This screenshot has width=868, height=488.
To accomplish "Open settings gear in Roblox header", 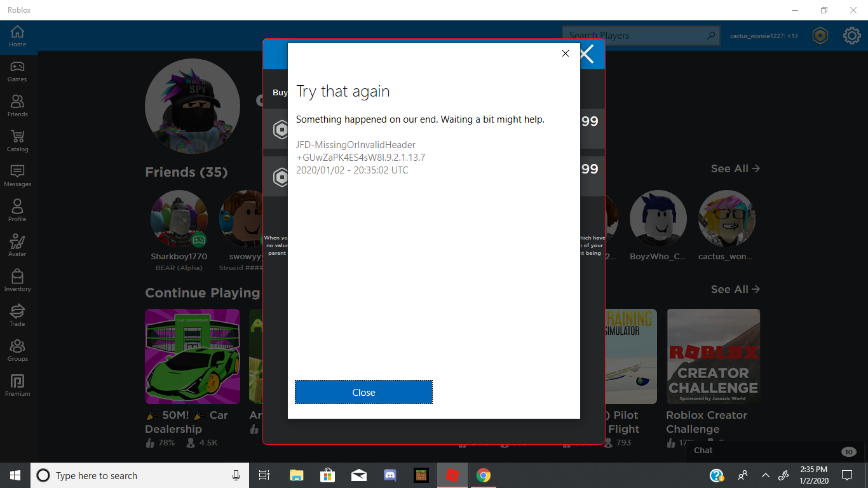I will [x=851, y=36].
